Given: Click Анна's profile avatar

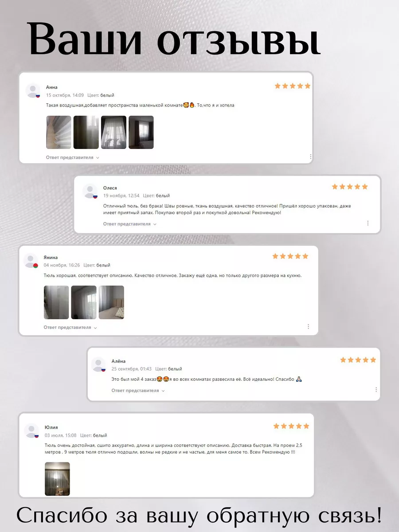Looking at the screenshot, I should (33, 91).
